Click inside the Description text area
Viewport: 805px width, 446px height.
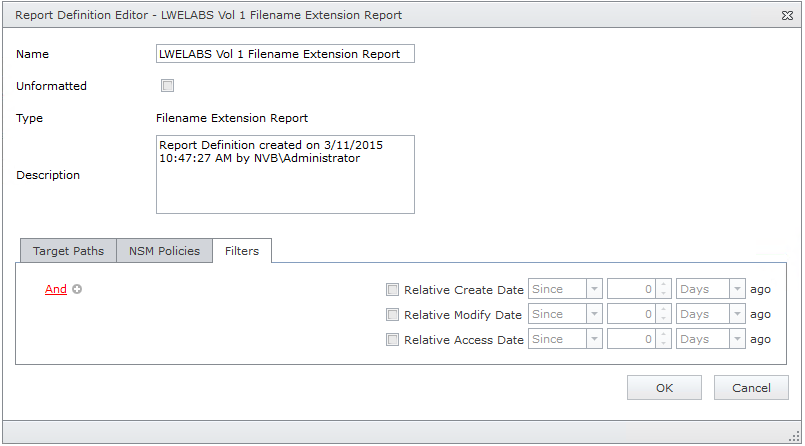click(285, 175)
